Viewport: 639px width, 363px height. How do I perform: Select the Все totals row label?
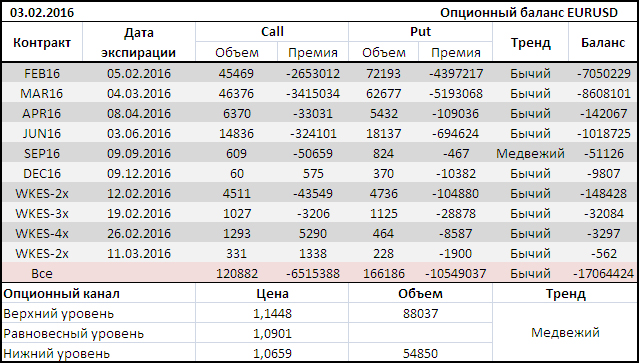pyautogui.click(x=42, y=273)
